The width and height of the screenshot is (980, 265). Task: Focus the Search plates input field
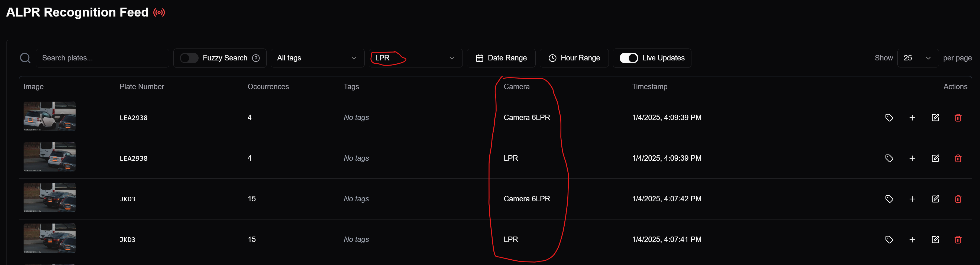(x=102, y=58)
